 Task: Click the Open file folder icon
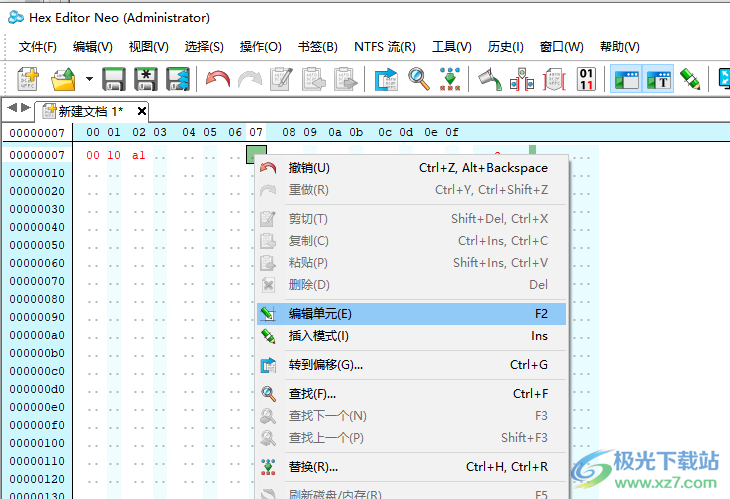(63, 79)
